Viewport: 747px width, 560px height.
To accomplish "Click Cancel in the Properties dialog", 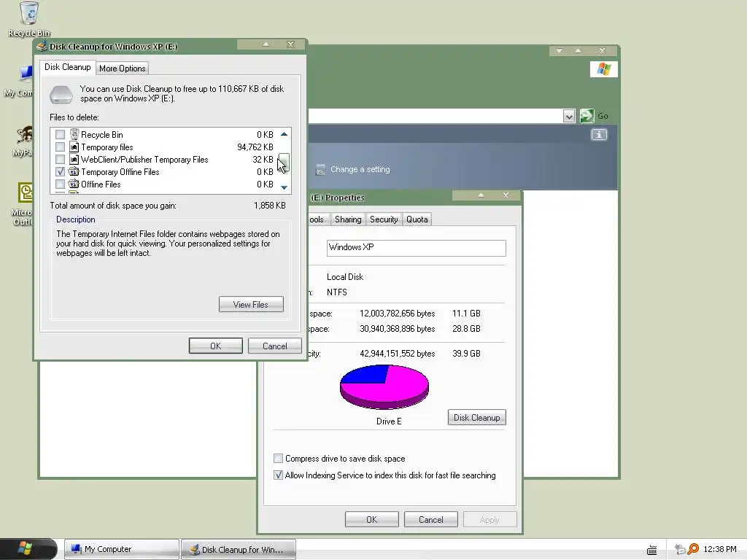I will (430, 520).
